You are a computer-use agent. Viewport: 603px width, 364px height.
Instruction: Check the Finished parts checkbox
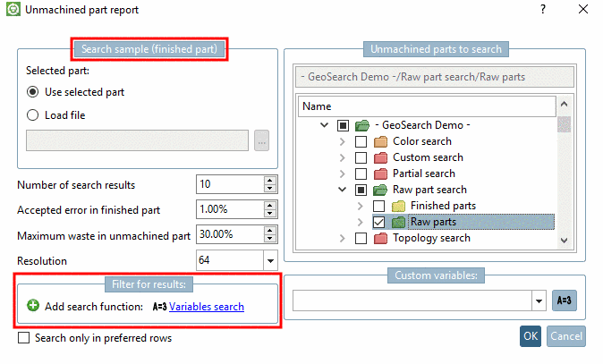pos(378,206)
